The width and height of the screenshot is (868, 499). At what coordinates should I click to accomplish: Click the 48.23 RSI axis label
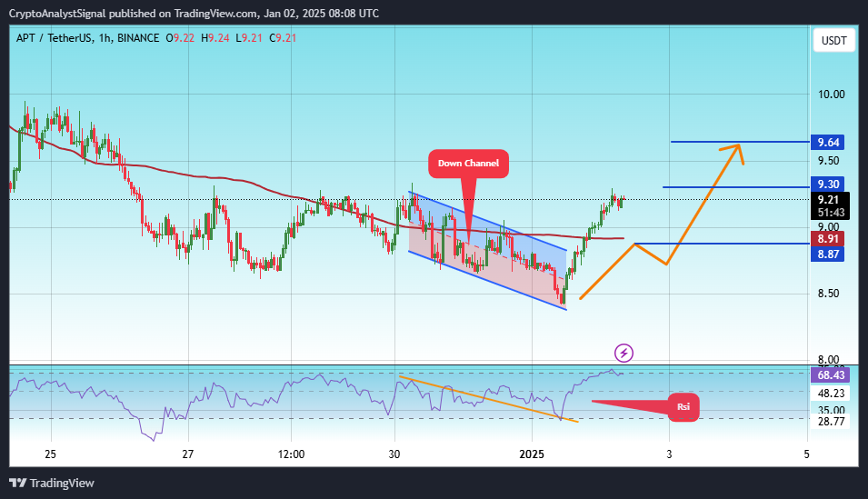[x=831, y=393]
